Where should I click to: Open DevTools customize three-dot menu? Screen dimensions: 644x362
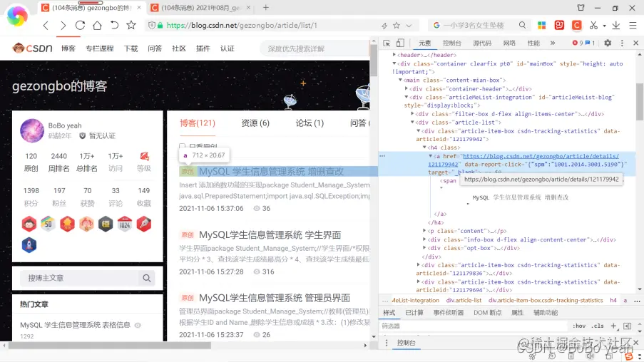point(622,43)
